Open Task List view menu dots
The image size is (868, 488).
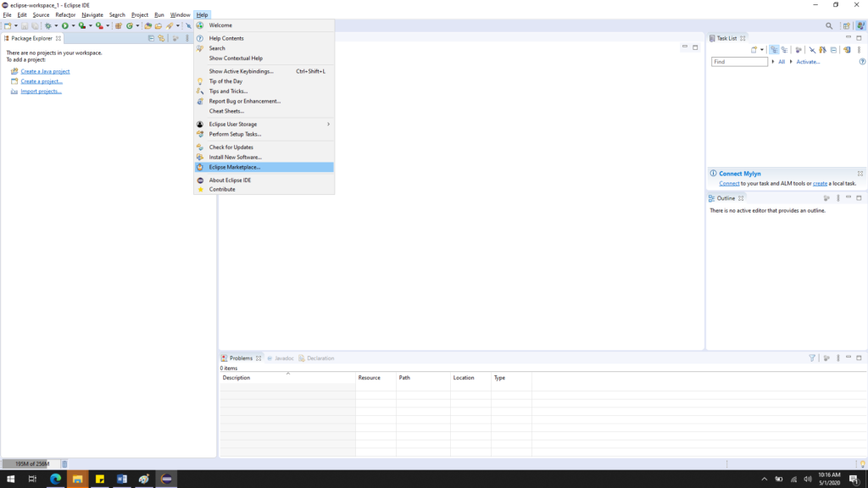coord(860,50)
